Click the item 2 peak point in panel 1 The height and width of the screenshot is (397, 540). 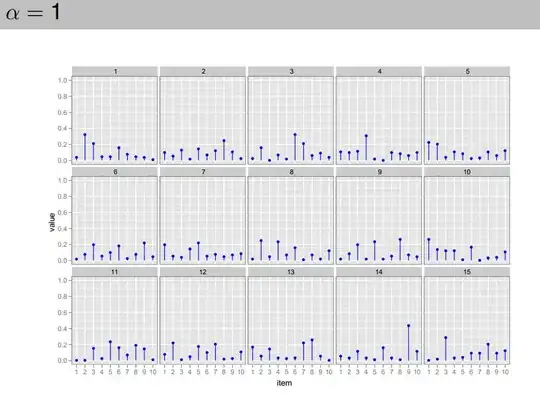(85, 135)
